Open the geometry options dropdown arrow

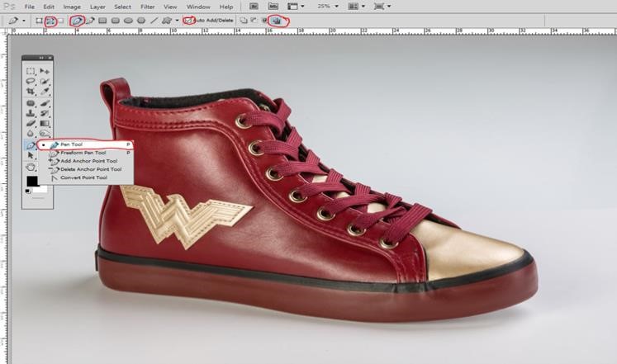coord(177,21)
